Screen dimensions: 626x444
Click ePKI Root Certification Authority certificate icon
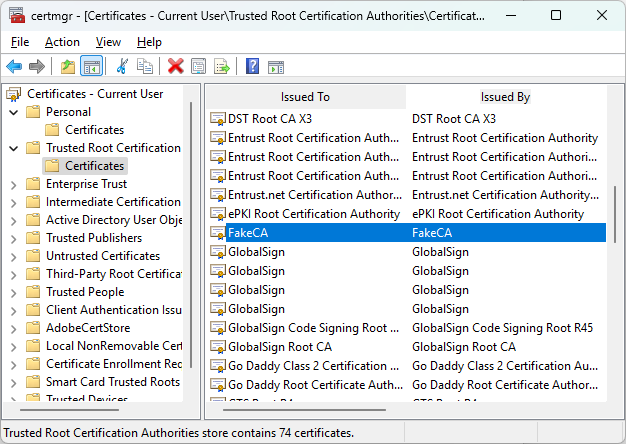tap(218, 214)
